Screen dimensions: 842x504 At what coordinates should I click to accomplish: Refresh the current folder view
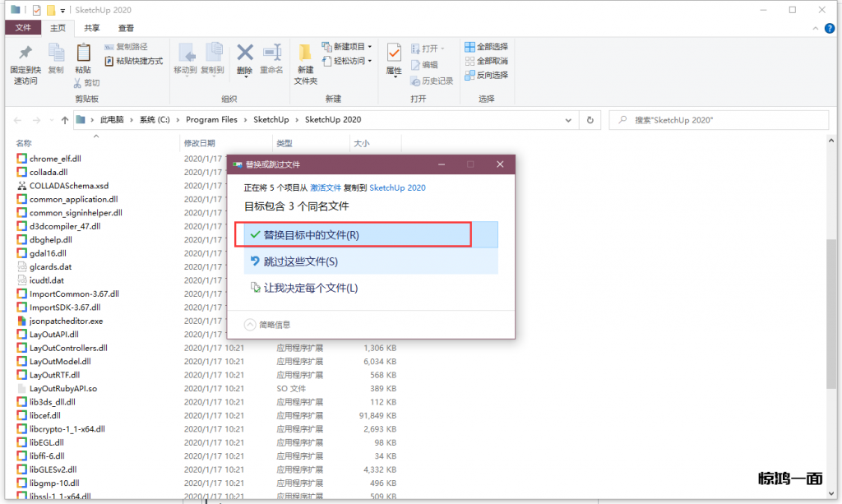click(590, 120)
